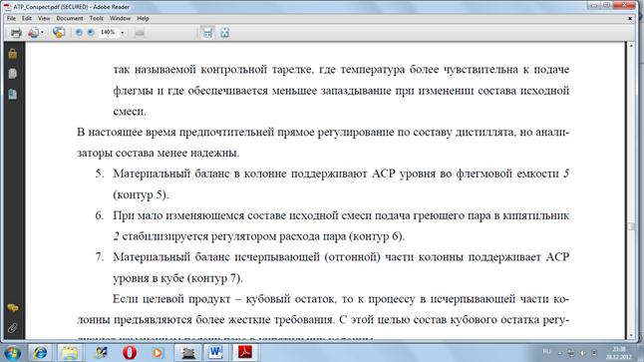Open the Comments panel icon
The height and width of the screenshot is (362, 644).
pyautogui.click(x=13, y=308)
